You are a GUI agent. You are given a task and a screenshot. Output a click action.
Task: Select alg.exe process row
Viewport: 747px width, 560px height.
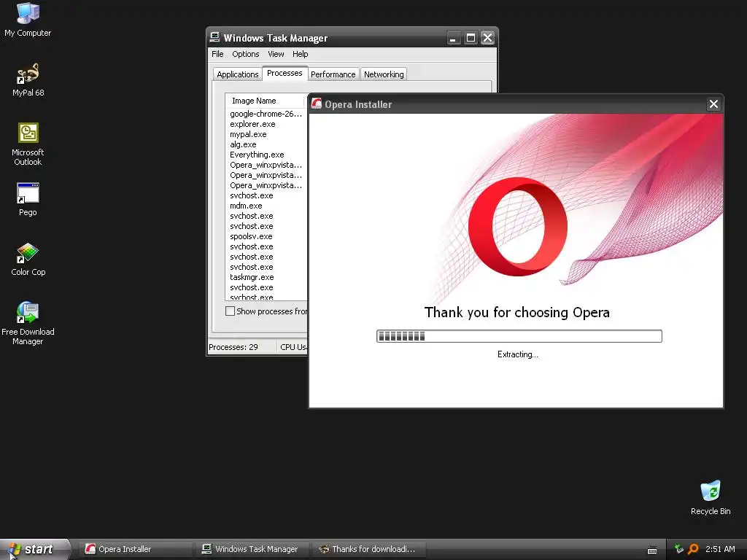coord(266,144)
